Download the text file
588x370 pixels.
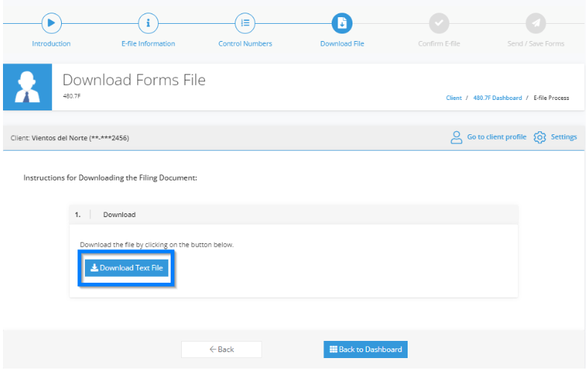click(x=127, y=268)
